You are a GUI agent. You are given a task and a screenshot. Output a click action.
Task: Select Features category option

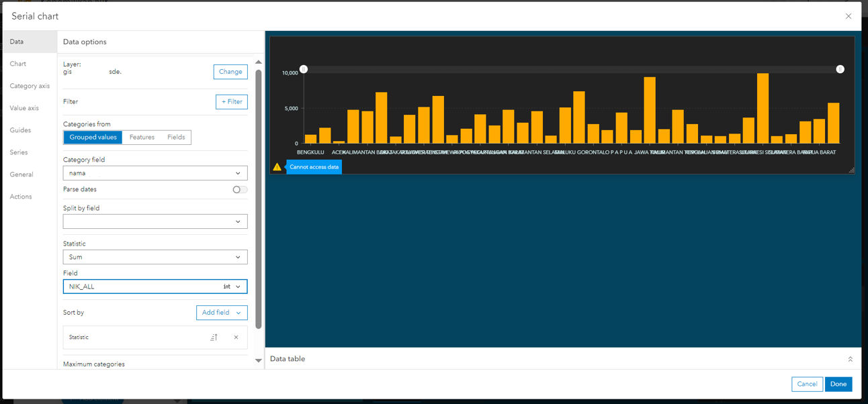pos(142,137)
